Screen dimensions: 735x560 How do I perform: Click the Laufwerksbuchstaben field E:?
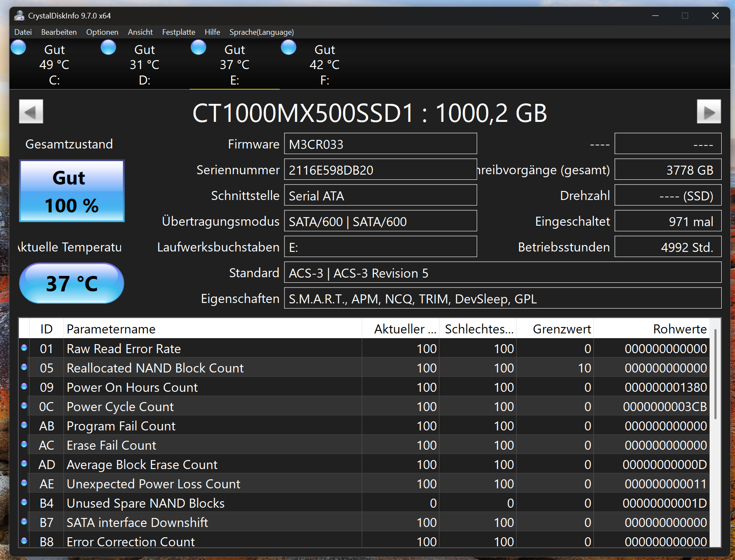click(381, 247)
